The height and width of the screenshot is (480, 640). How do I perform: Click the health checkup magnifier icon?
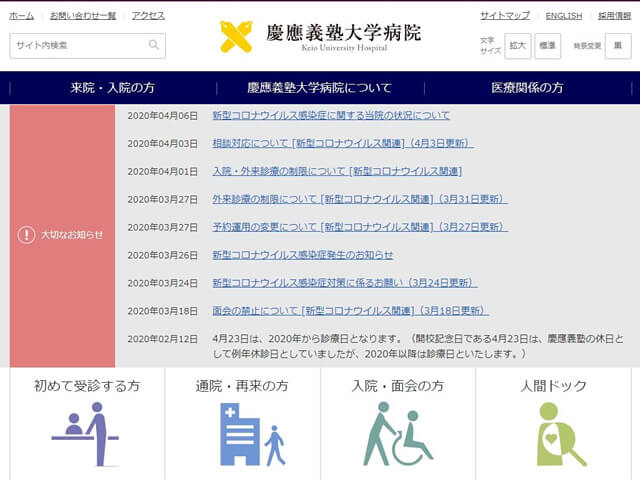561,434
